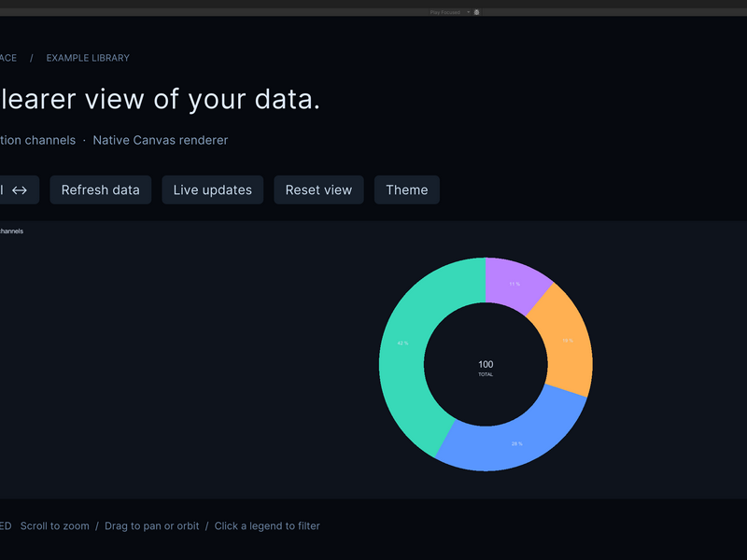The image size is (747, 560).
Task: Click the 'Scroll to zoom' hint text
Action: point(55,526)
